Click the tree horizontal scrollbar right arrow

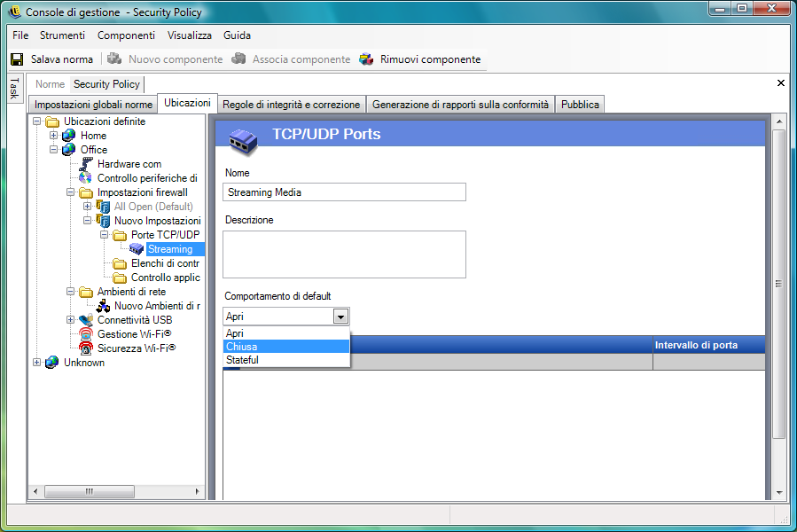(197, 491)
